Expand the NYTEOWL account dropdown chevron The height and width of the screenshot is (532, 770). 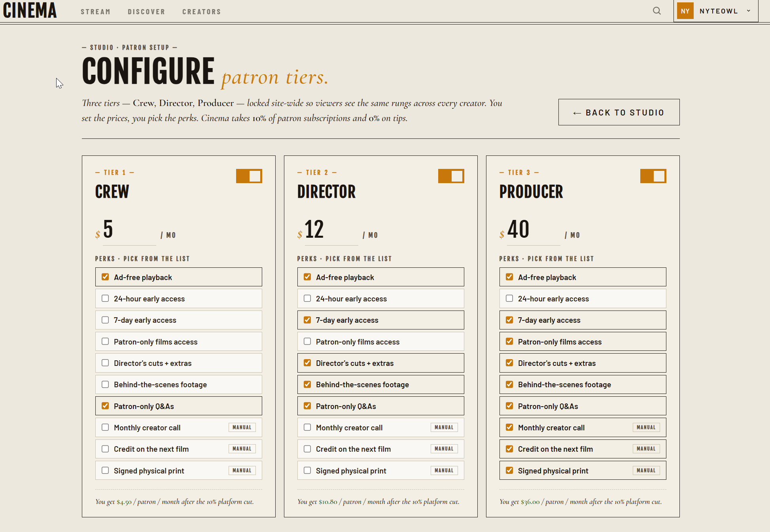pos(748,11)
